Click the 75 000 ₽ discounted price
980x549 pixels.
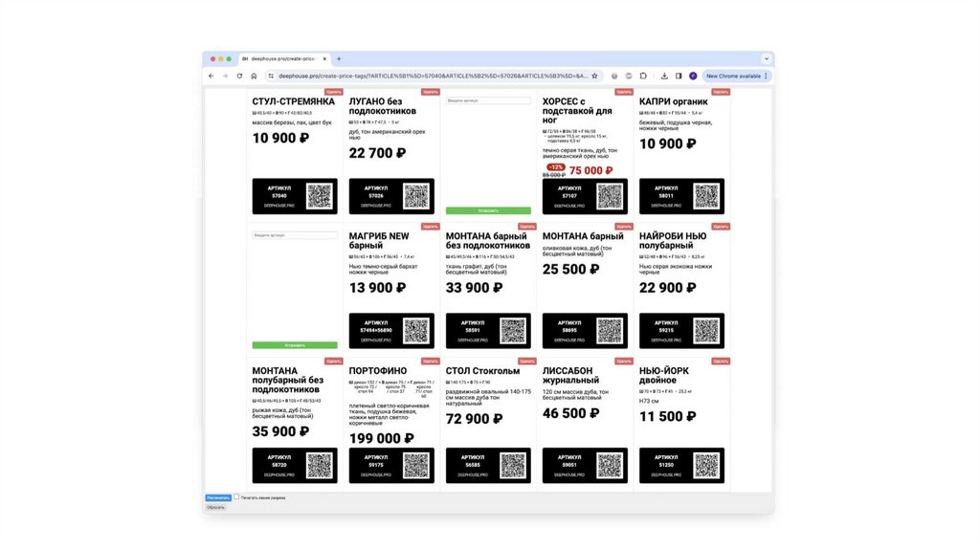tap(590, 170)
